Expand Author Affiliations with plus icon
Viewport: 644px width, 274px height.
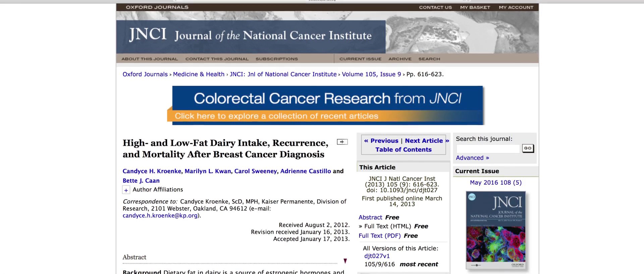(126, 190)
